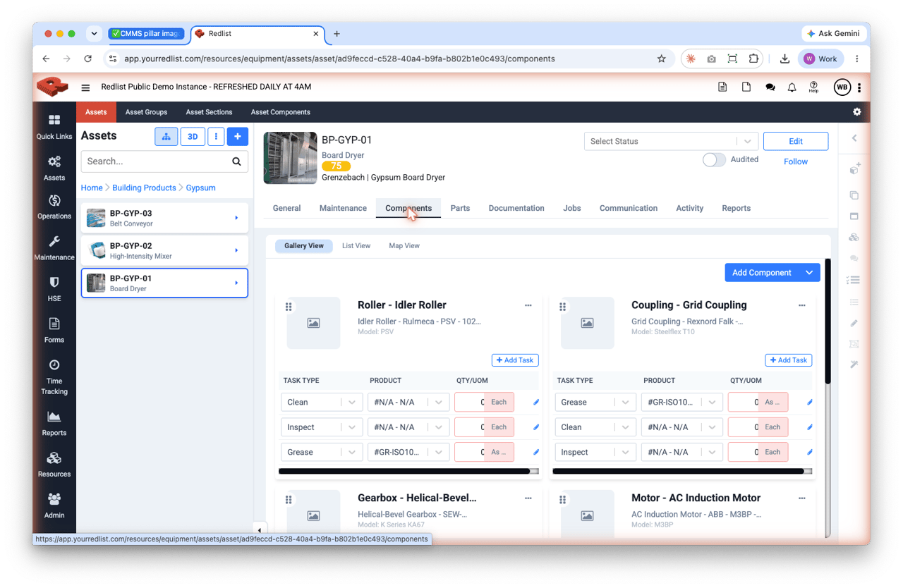Viewport: 903px width, 588px height.
Task: Reload the browser page
Action: pyautogui.click(x=88, y=59)
